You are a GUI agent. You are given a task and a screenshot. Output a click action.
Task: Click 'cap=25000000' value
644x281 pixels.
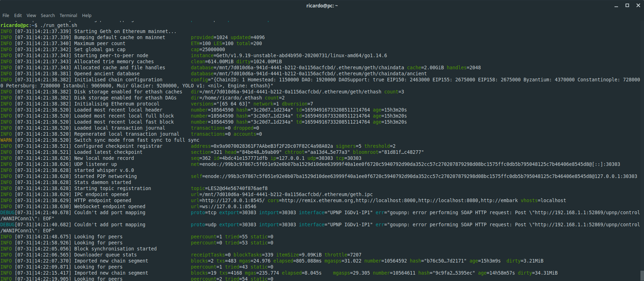point(208,49)
